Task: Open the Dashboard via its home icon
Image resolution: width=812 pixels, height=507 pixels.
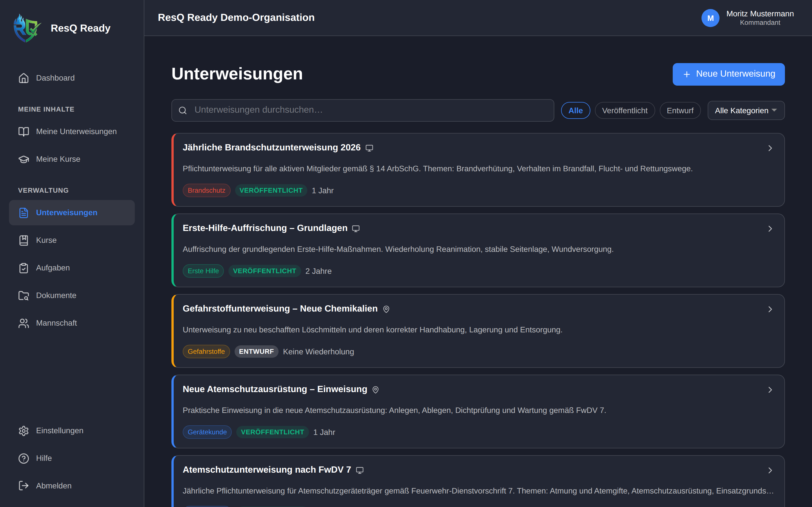Action: 23,78
